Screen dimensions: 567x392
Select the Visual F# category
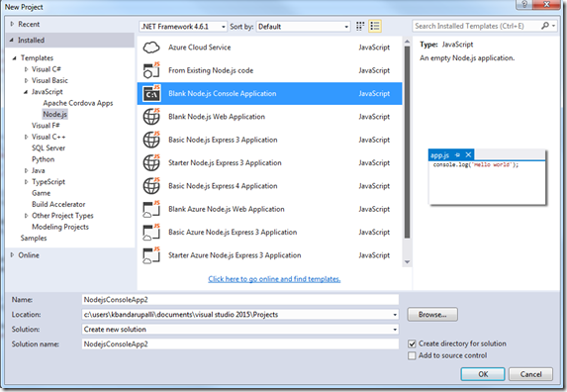(46, 126)
